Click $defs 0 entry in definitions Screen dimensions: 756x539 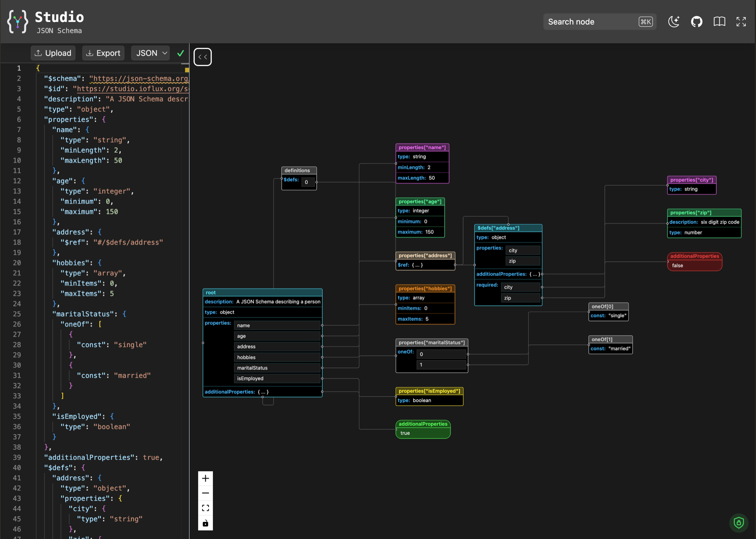point(308,182)
